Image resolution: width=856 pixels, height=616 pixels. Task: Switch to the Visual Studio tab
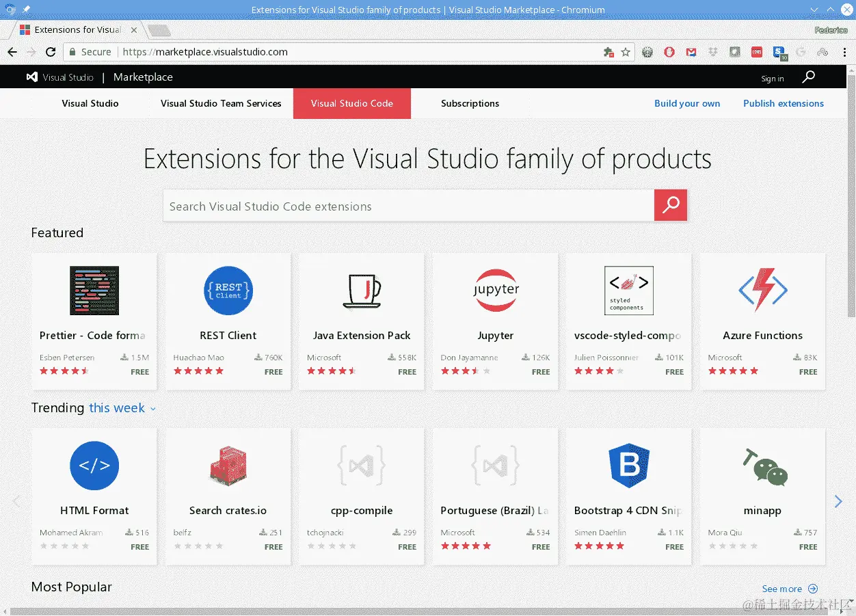(90, 103)
